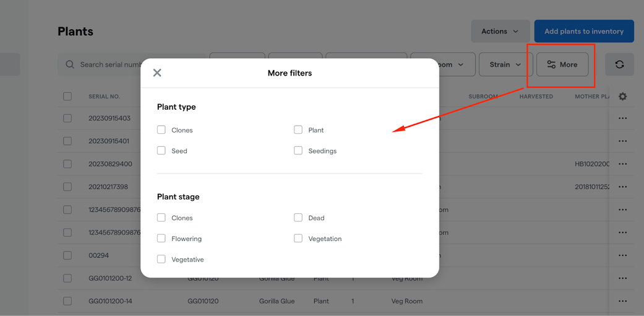Viewport: 644px width, 316px height.
Task: Check the Seed plant type filter
Action: click(161, 151)
